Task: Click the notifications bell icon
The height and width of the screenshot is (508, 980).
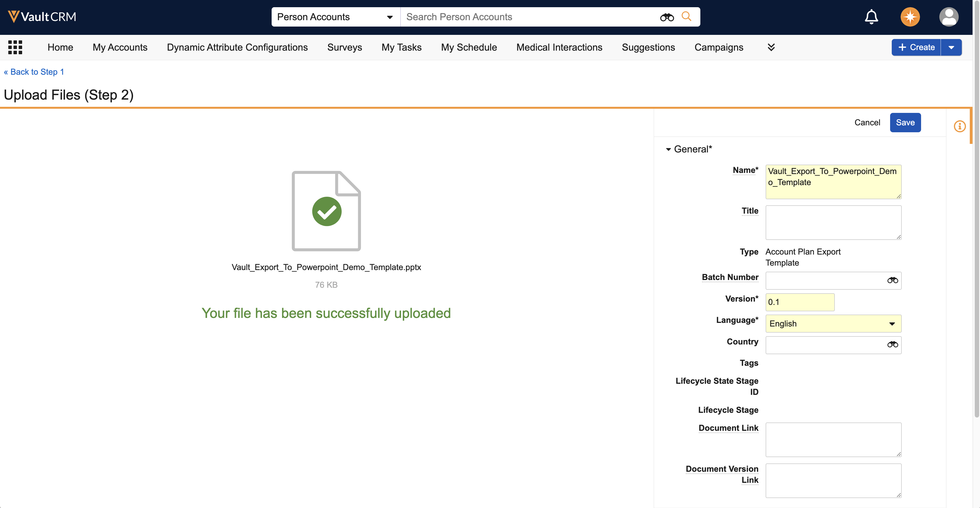Action: [871, 17]
